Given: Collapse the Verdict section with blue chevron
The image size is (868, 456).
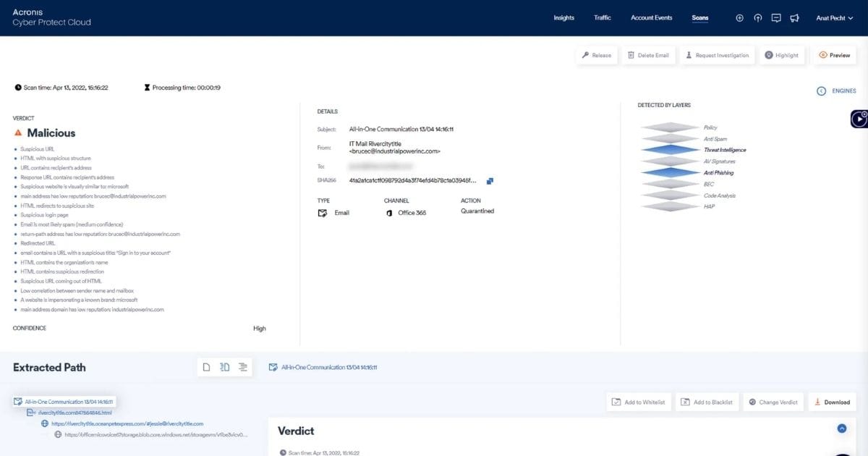Looking at the screenshot, I should pos(841,428).
